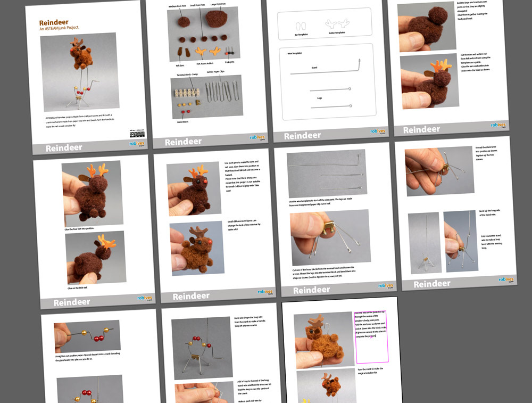This screenshot has width=532, height=403.
Task: Click the "Thread the stand wire into position" text
Action: click(x=486, y=153)
